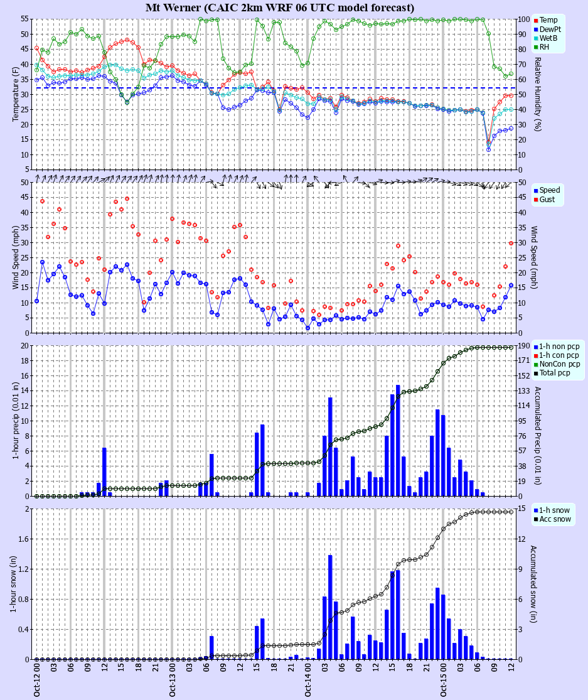Click the red Temp legend swatch
588x700 pixels.
pyautogui.click(x=535, y=21)
